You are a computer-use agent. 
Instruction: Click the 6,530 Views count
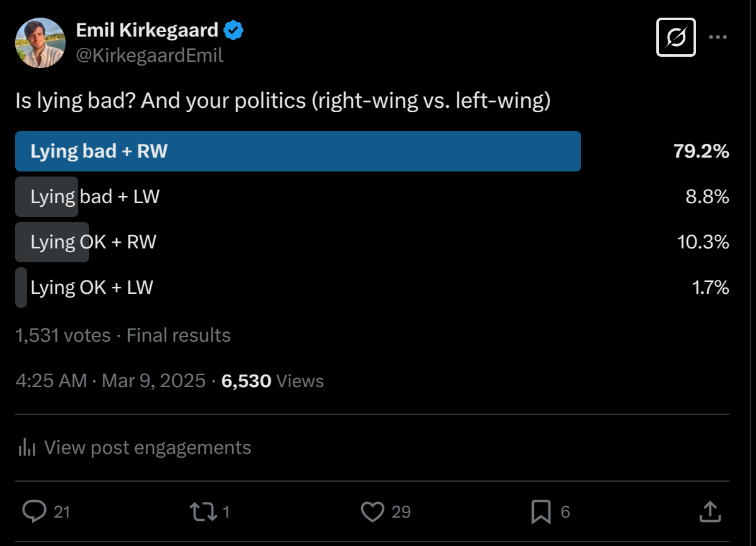[x=273, y=381]
